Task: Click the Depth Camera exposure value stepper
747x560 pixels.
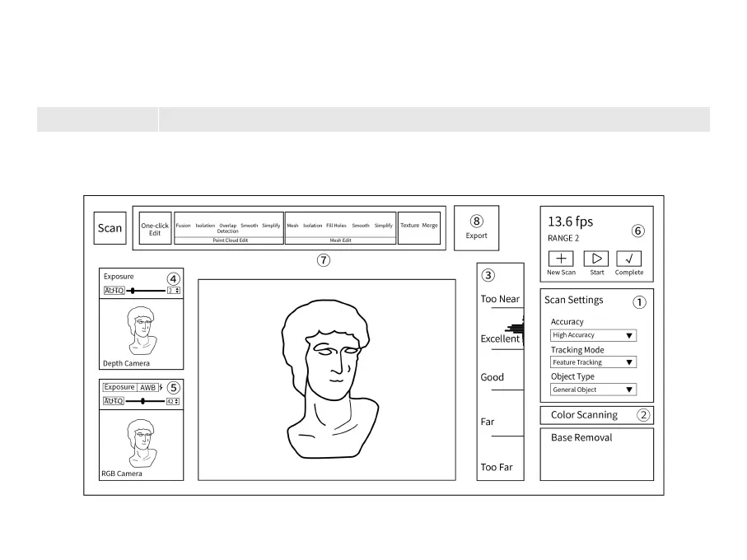Action: [x=174, y=291]
